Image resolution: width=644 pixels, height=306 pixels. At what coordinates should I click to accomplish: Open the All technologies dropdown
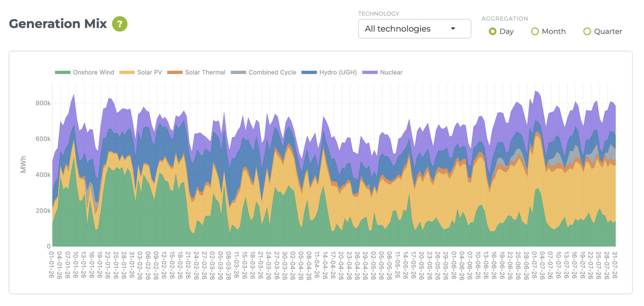(414, 29)
